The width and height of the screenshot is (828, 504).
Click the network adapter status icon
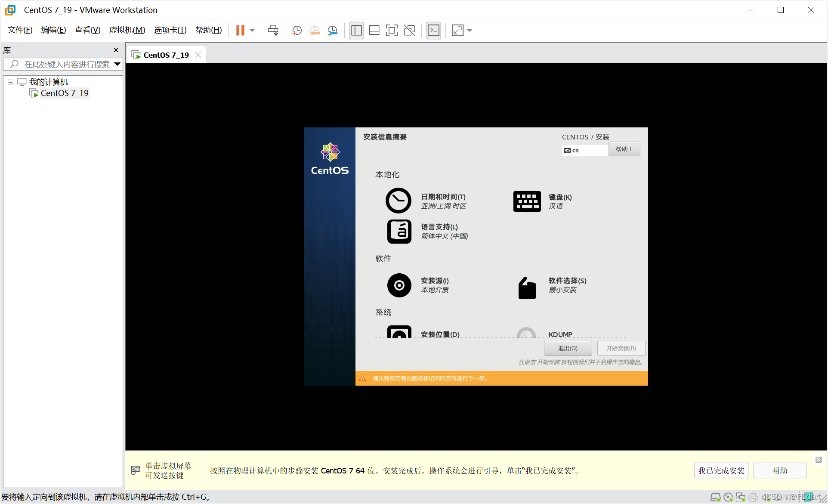(x=741, y=497)
